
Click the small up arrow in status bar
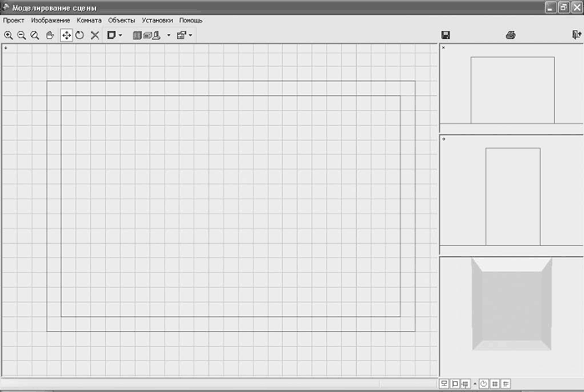tap(475, 384)
